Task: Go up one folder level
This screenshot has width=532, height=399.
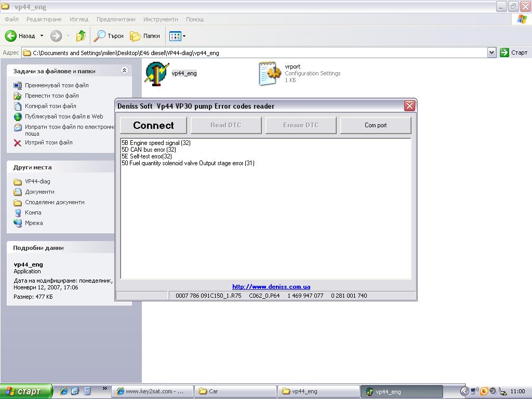Action: 81,36
